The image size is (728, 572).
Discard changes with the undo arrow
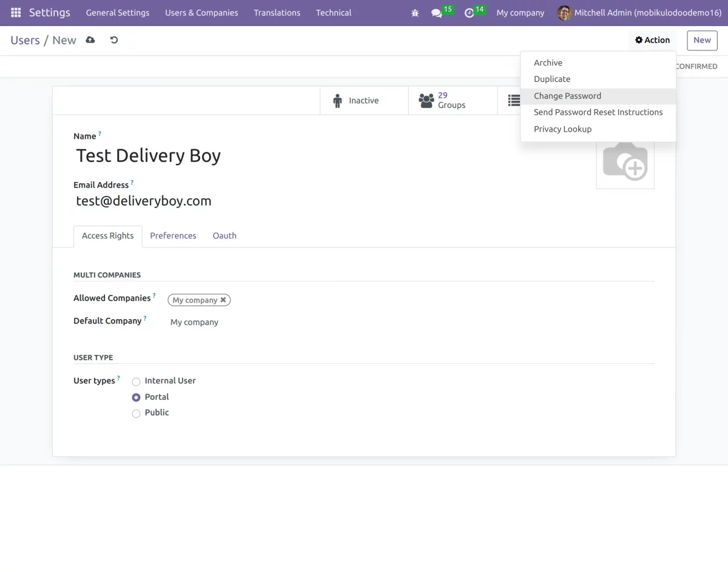click(x=114, y=40)
